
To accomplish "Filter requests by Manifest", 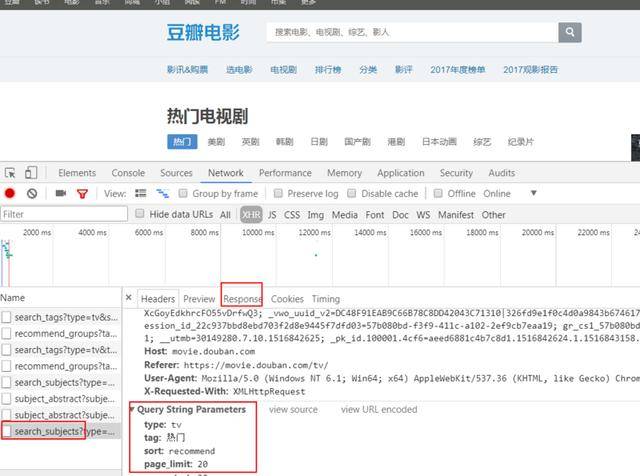I will click(x=456, y=215).
